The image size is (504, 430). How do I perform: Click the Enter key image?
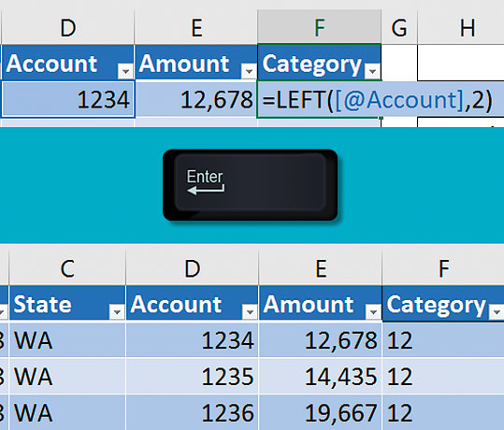(250, 185)
